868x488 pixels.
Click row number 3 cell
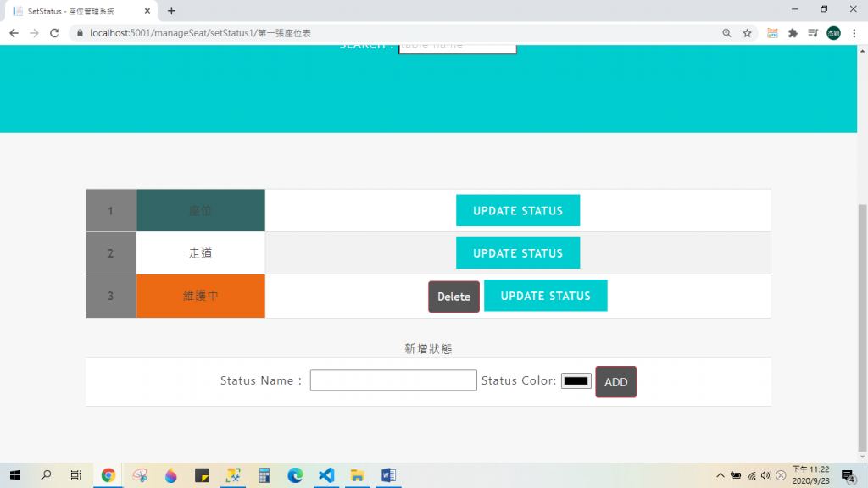coord(111,296)
